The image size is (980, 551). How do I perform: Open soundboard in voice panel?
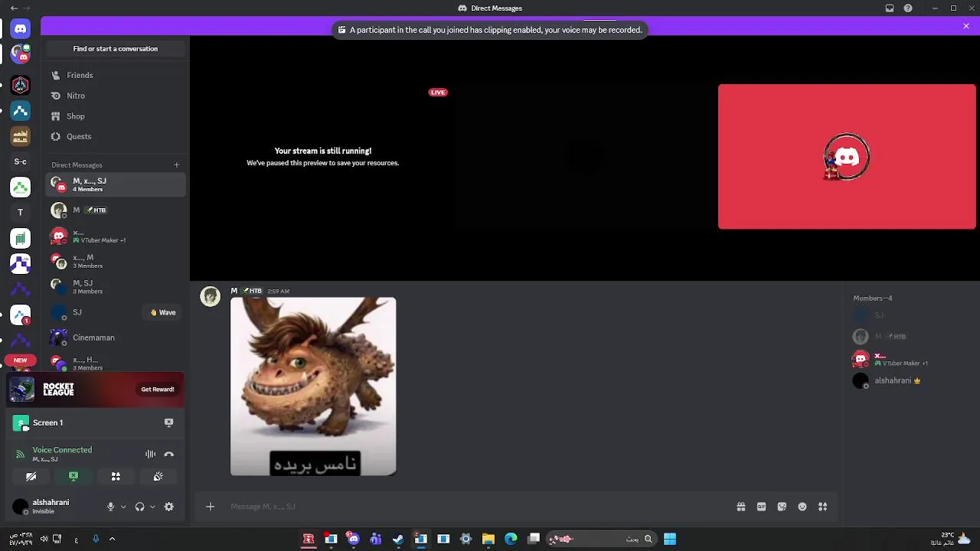[158, 476]
